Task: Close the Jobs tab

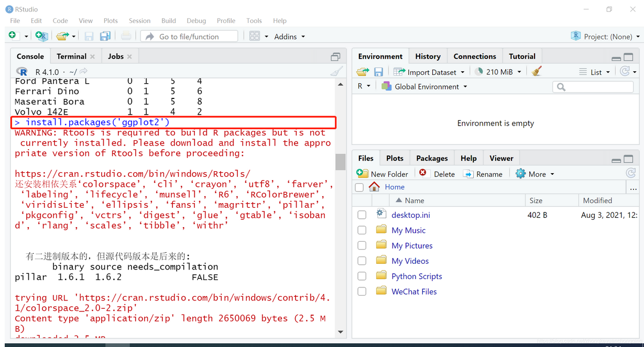Action: point(129,57)
